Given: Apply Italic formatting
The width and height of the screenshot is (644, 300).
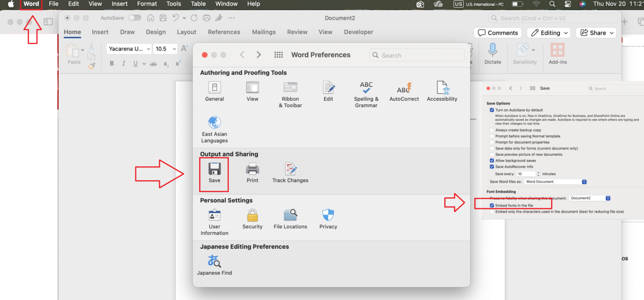Looking at the screenshot, I should 124,64.
